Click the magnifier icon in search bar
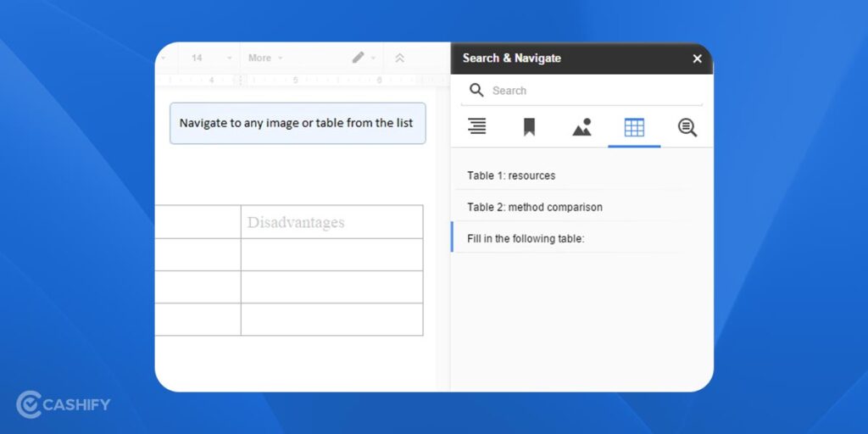Screen dimensions: 868x434 [476, 90]
